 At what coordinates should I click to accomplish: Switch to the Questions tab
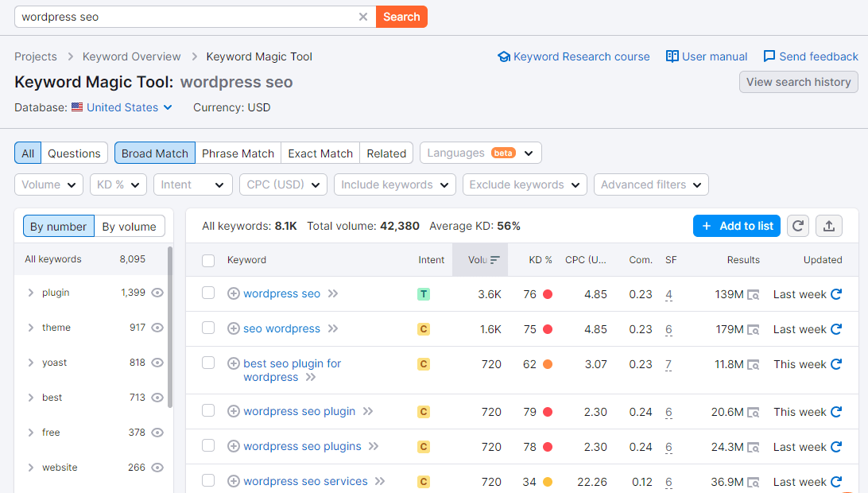click(x=74, y=153)
